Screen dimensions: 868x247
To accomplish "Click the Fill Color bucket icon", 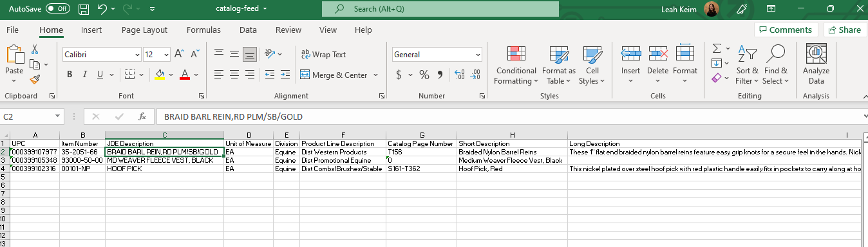I will (159, 75).
